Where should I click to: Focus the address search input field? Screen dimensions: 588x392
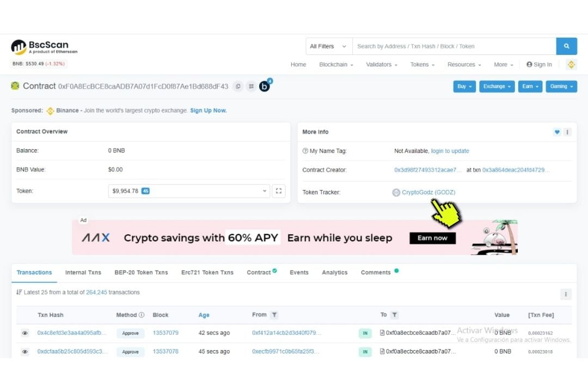[454, 46]
